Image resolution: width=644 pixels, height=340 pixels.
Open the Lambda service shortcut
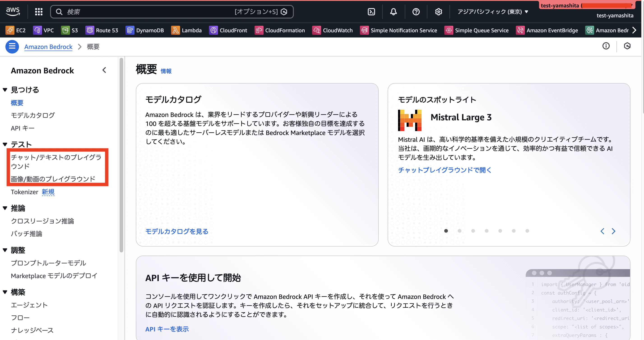click(187, 30)
